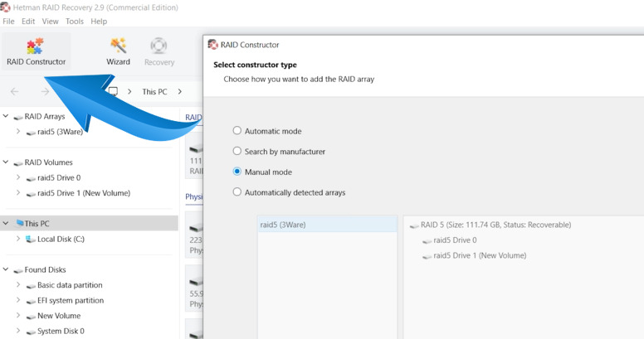Click the RAID Arrays drive icon
The height and width of the screenshot is (339, 644).
point(17,117)
